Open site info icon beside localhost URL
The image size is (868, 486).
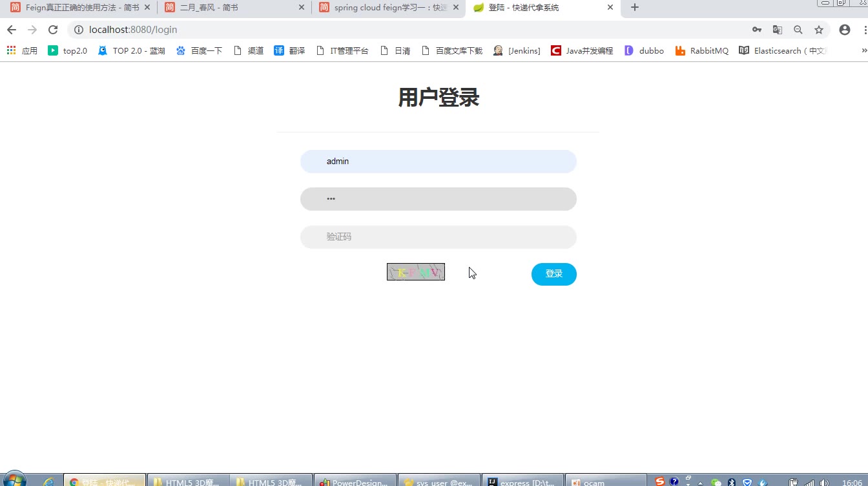[79, 30]
